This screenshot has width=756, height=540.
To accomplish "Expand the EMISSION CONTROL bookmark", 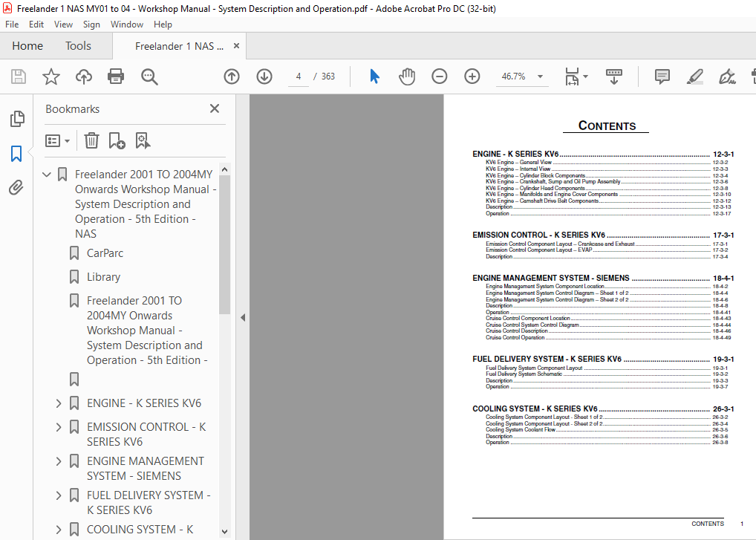I will click(x=59, y=427).
